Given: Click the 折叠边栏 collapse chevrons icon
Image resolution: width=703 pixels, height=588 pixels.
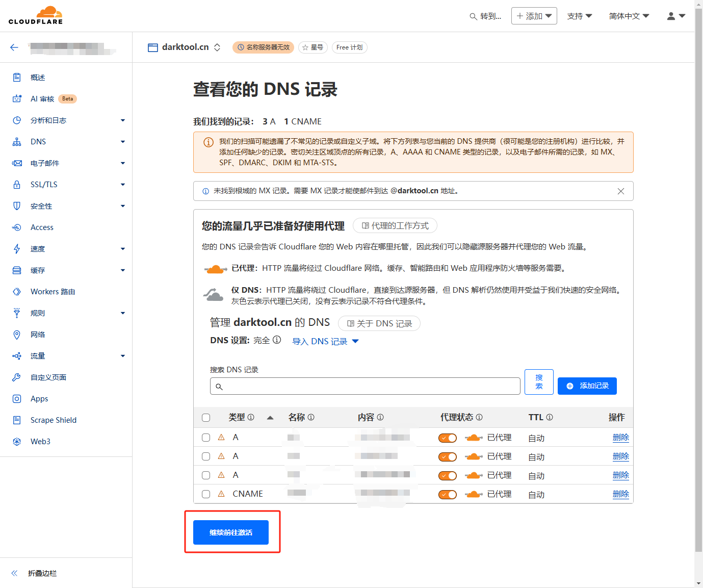Looking at the screenshot, I should tap(14, 573).
